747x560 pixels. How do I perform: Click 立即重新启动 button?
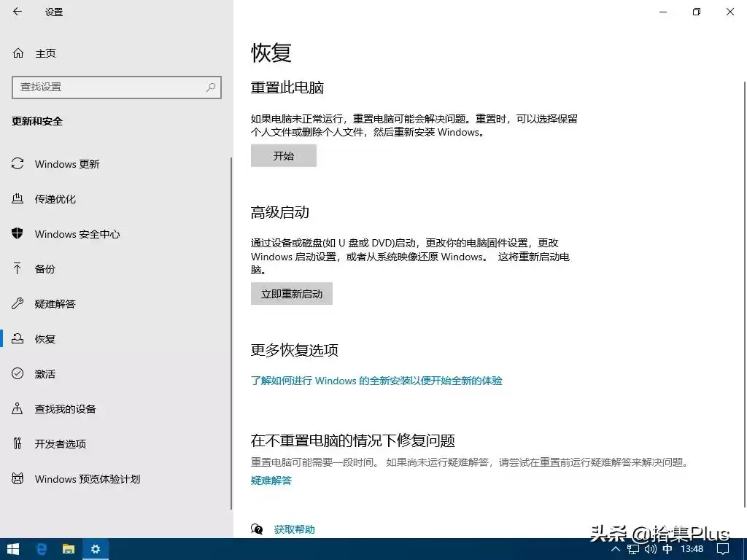[292, 294]
